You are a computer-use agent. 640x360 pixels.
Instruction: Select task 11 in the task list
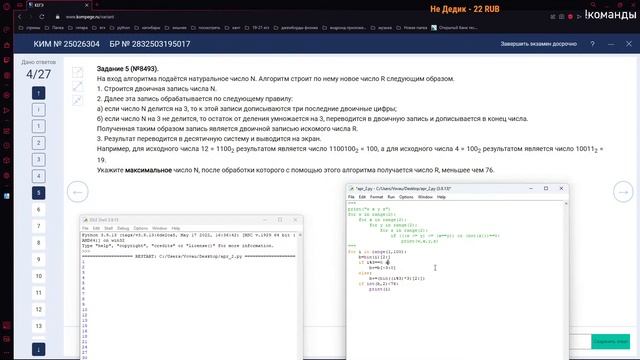click(x=38, y=293)
